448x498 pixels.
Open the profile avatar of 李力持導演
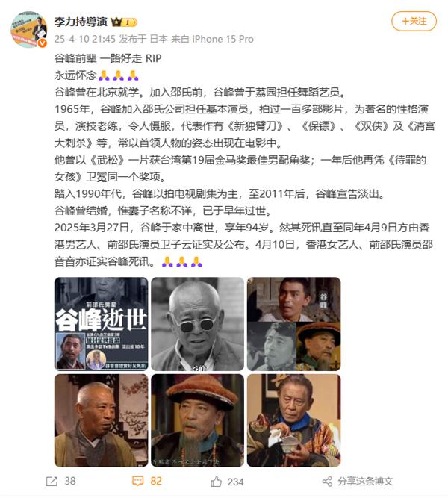pos(28,30)
